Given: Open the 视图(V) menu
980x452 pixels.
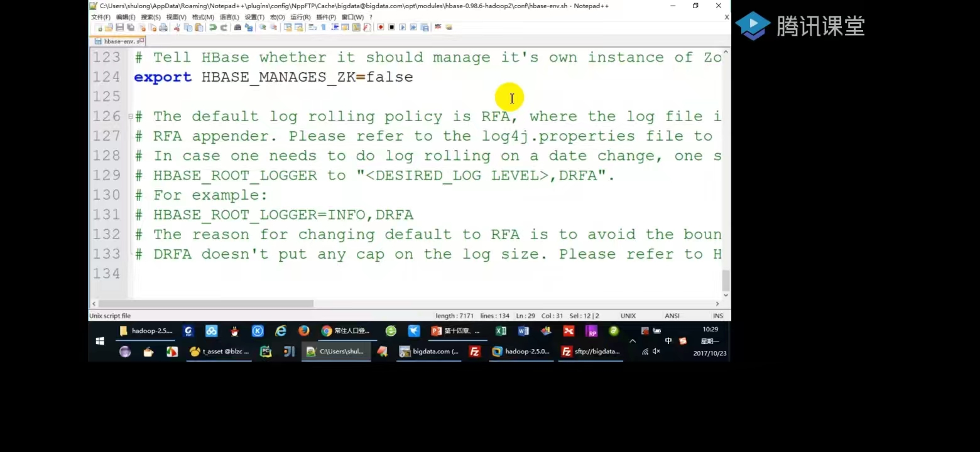Looking at the screenshot, I should pos(176,17).
